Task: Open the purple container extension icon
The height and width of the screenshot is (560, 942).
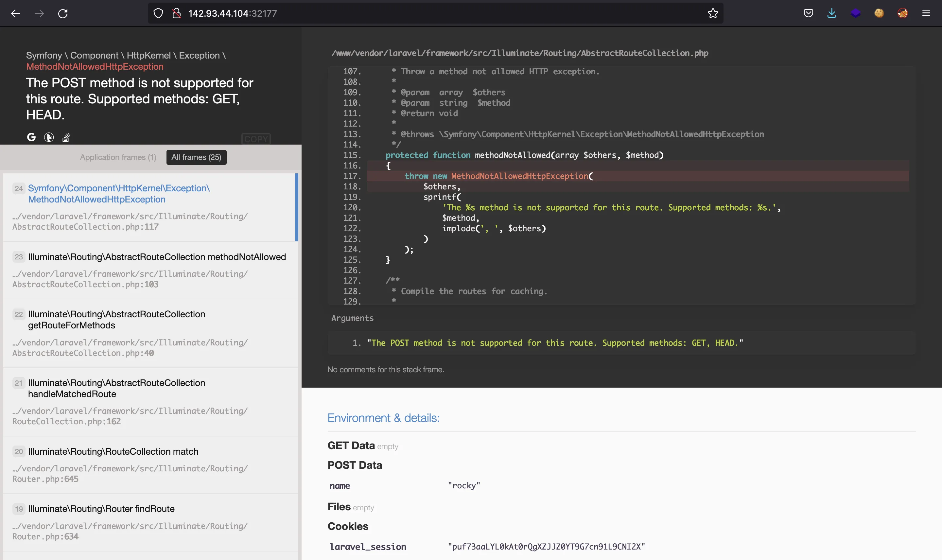Action: pyautogui.click(x=855, y=14)
